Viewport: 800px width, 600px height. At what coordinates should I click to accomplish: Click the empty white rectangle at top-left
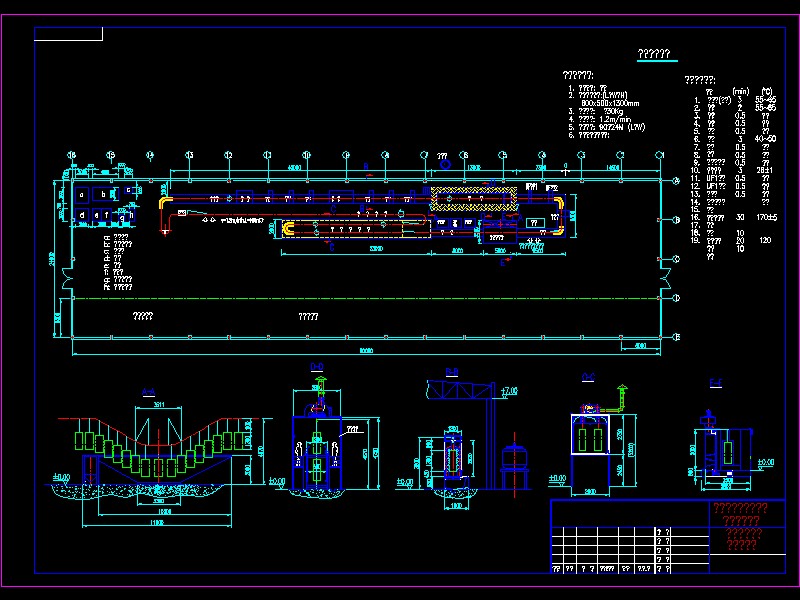69,34
